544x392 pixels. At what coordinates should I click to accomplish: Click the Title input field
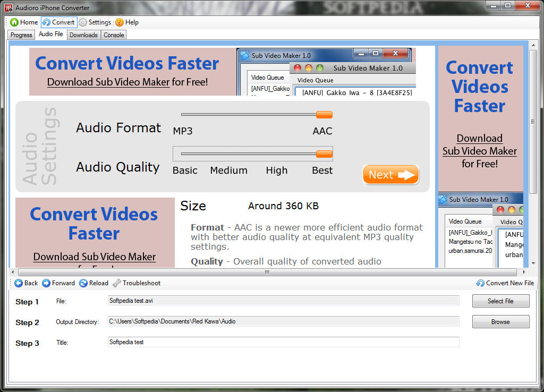pos(284,342)
